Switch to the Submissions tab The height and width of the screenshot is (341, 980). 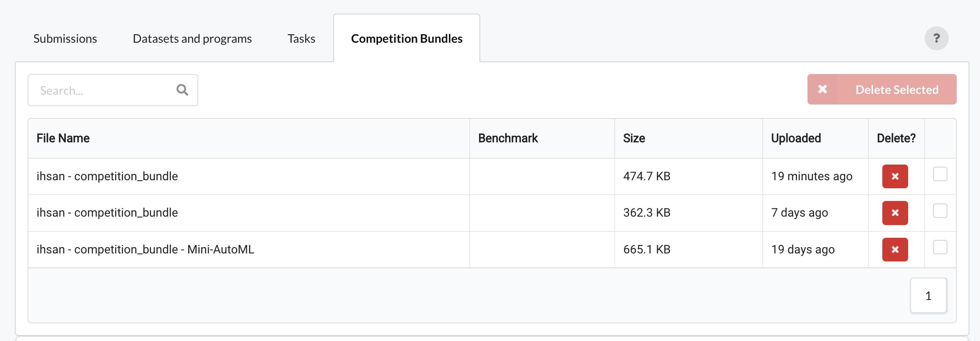point(65,38)
